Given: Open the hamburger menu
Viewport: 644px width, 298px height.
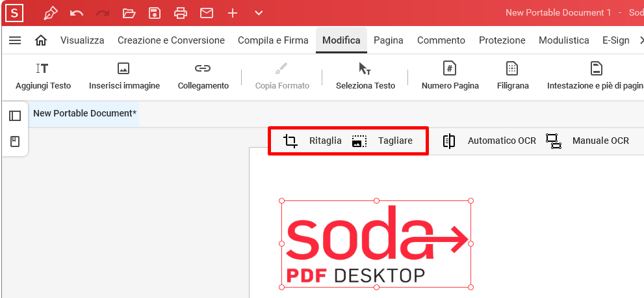Looking at the screenshot, I should (x=15, y=40).
